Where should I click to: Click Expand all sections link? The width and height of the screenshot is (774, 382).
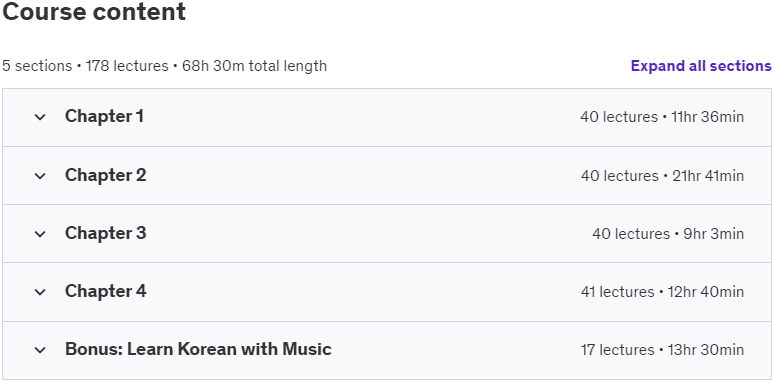701,66
